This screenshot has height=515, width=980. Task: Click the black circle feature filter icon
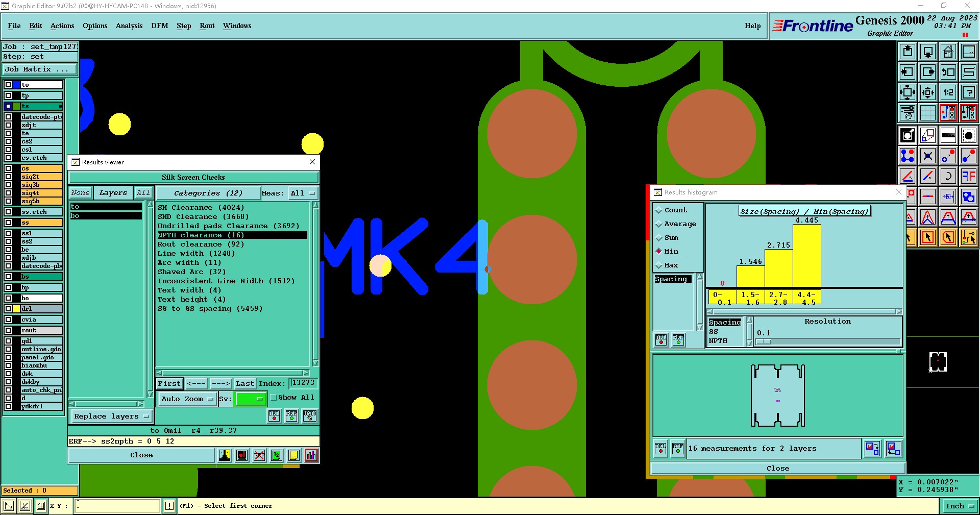(x=968, y=135)
